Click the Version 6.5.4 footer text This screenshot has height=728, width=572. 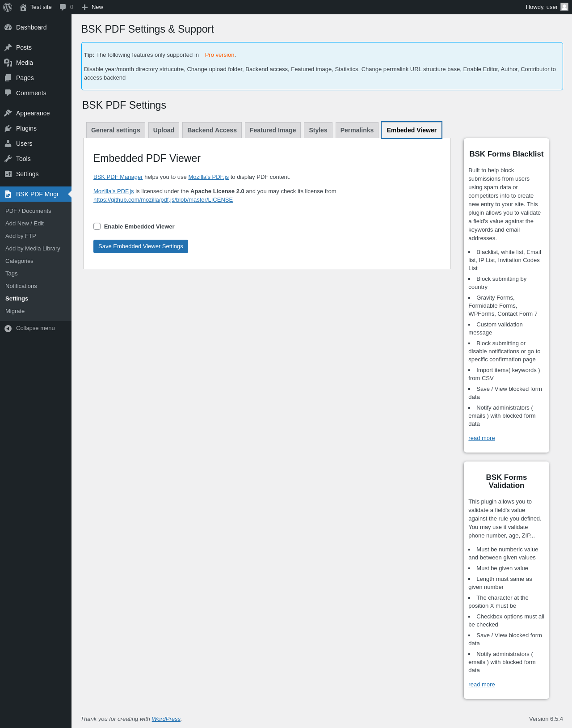[x=546, y=719]
